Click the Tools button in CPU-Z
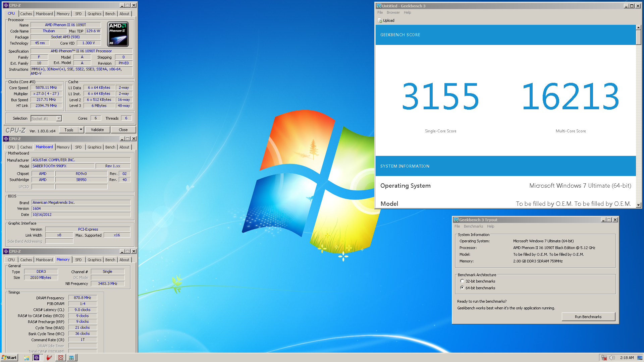Screen dimensions: 644x362 click(69, 130)
